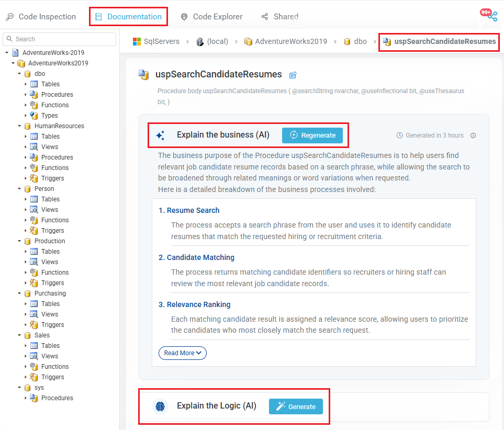Click the Sales Functions icon

(33, 366)
